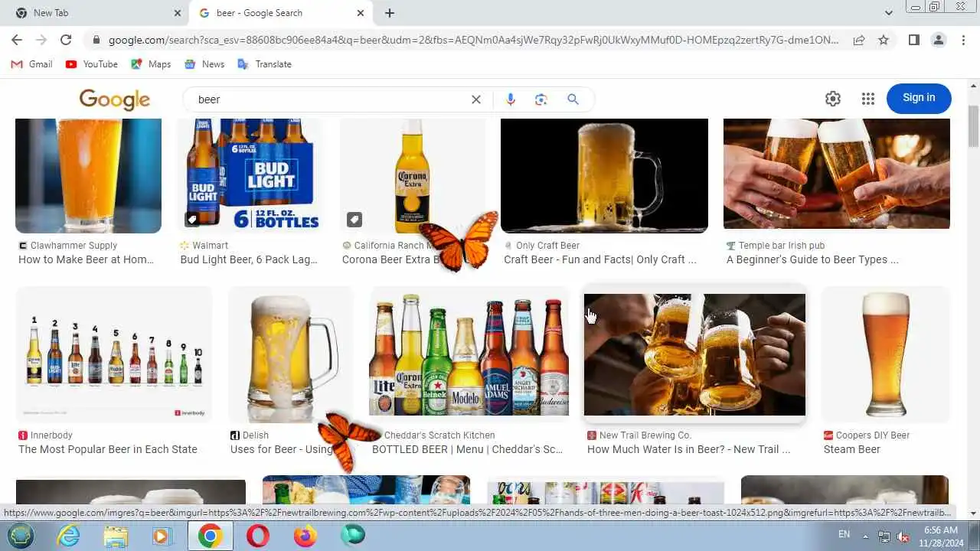Open Google apps grid
The width and height of the screenshot is (980, 551).
(x=867, y=99)
